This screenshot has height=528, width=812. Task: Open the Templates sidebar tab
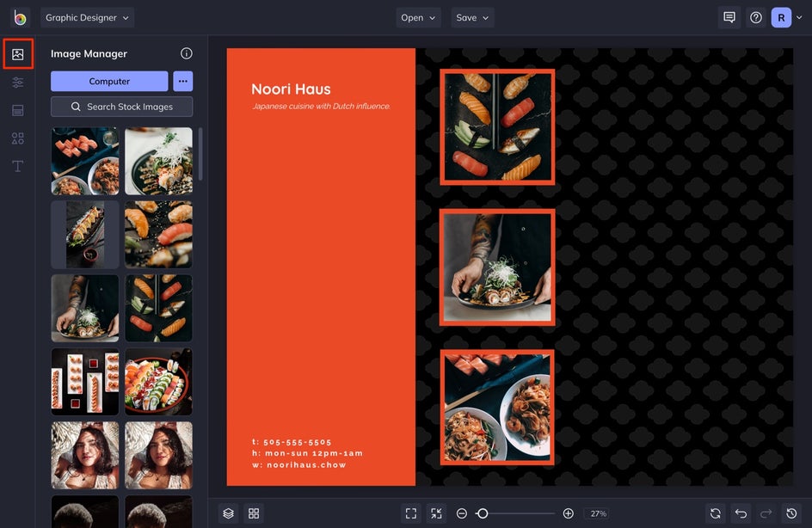click(17, 110)
